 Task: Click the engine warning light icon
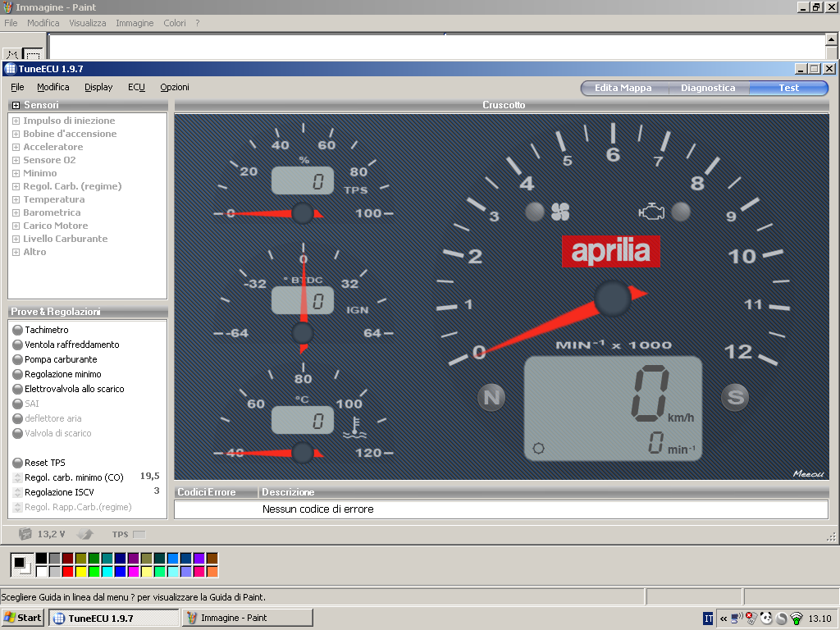[x=651, y=211]
